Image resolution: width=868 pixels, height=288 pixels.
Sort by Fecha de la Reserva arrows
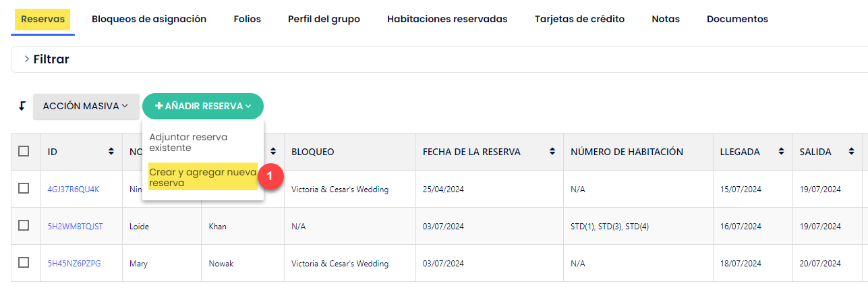[x=552, y=152]
